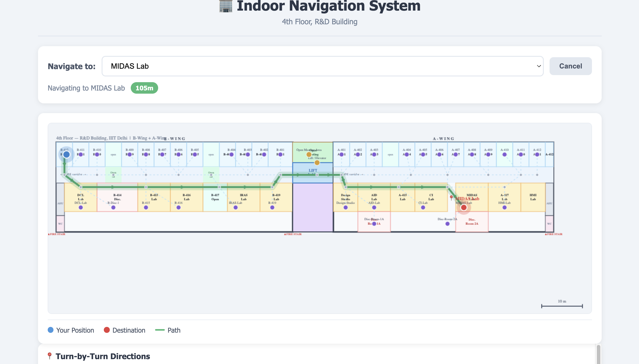Click the Disc. Room 2A room label
The width and height of the screenshot is (639, 364).
(472, 222)
